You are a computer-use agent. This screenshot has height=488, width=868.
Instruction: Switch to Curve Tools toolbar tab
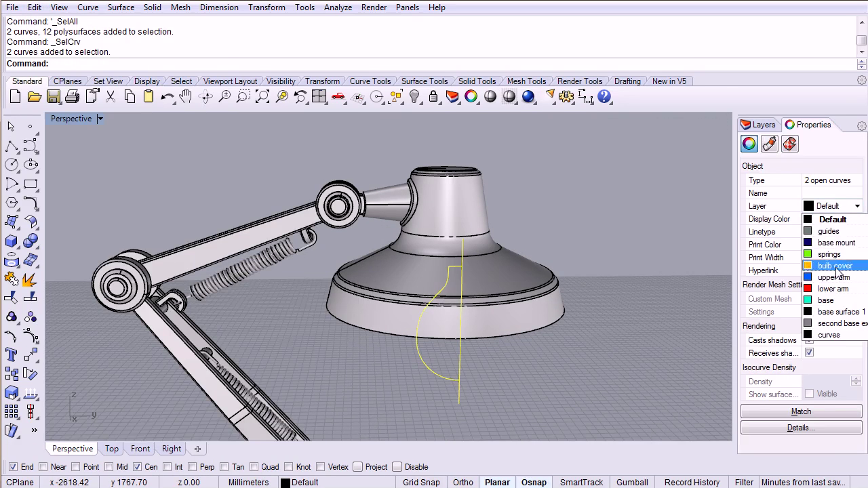click(370, 81)
